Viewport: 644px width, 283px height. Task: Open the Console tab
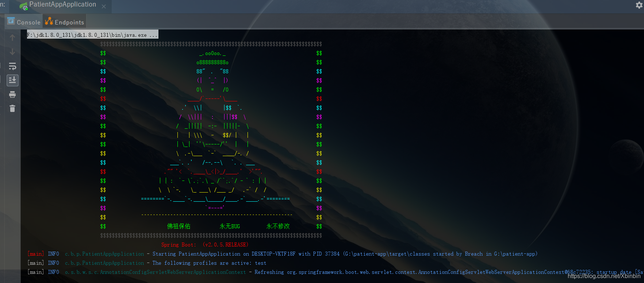tap(24, 22)
